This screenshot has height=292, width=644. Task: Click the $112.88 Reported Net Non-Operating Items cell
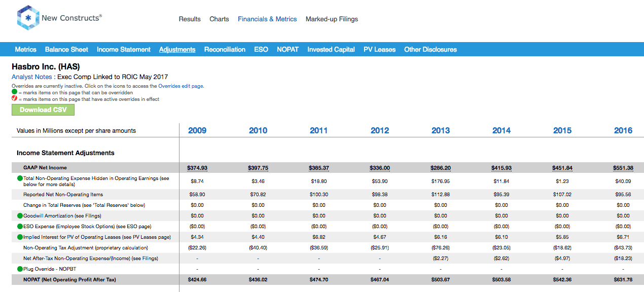[x=441, y=195]
